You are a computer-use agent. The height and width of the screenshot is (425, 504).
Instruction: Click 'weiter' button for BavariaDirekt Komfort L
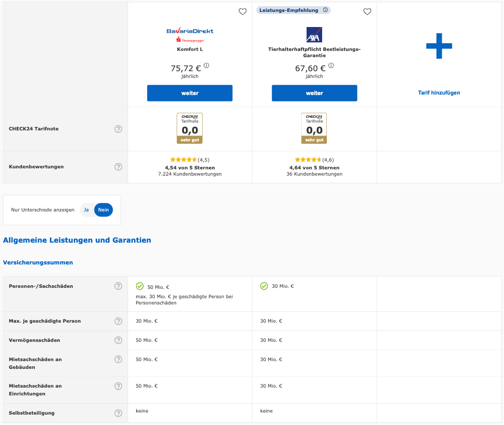coord(190,93)
